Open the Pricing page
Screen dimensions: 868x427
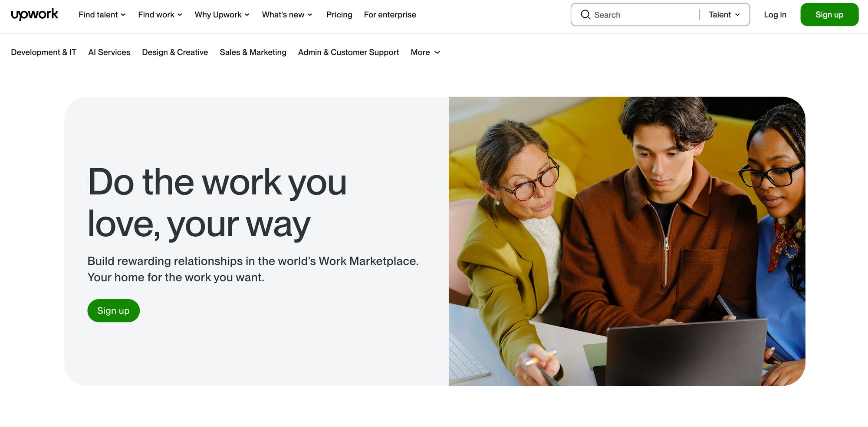339,14
